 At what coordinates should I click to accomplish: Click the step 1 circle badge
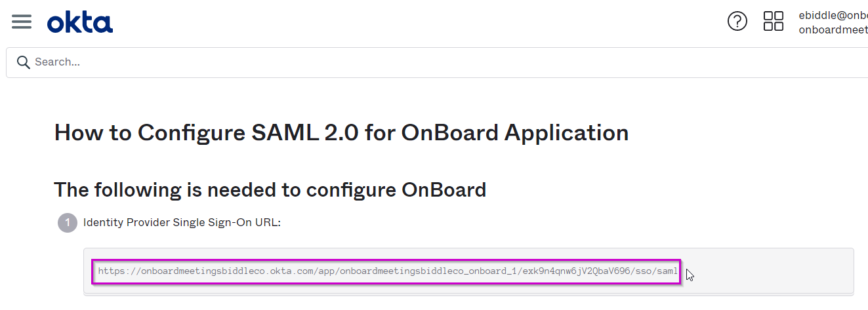67,223
